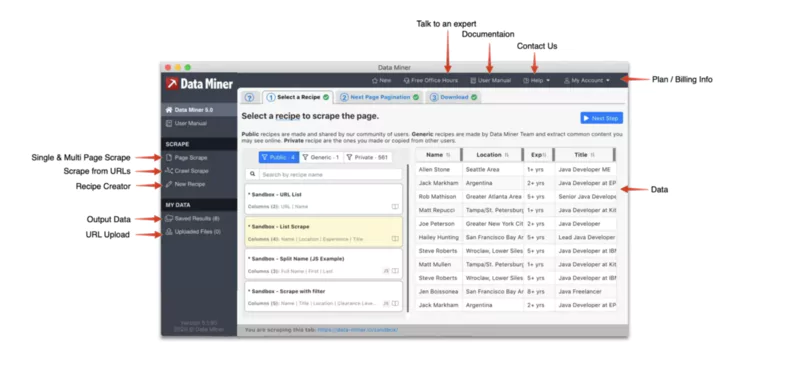The height and width of the screenshot is (371, 800).
Task: Click the Java Freelancer title cell
Action: (586, 291)
